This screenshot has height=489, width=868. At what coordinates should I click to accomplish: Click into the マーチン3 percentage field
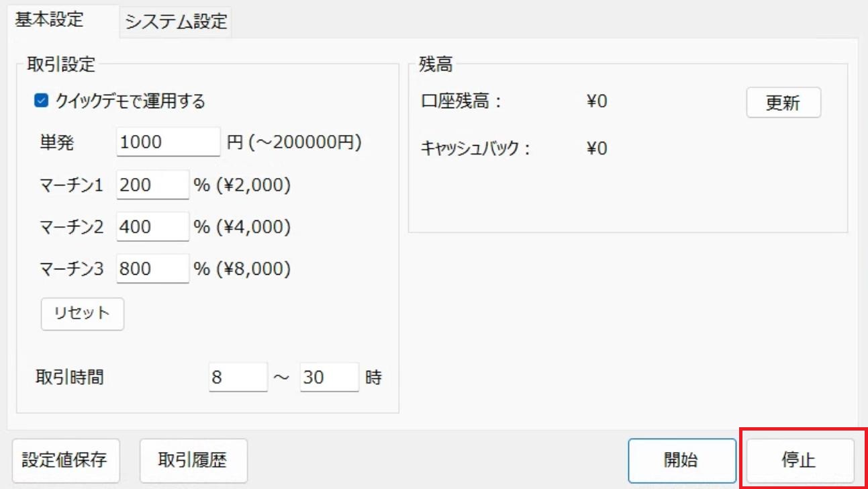point(153,269)
